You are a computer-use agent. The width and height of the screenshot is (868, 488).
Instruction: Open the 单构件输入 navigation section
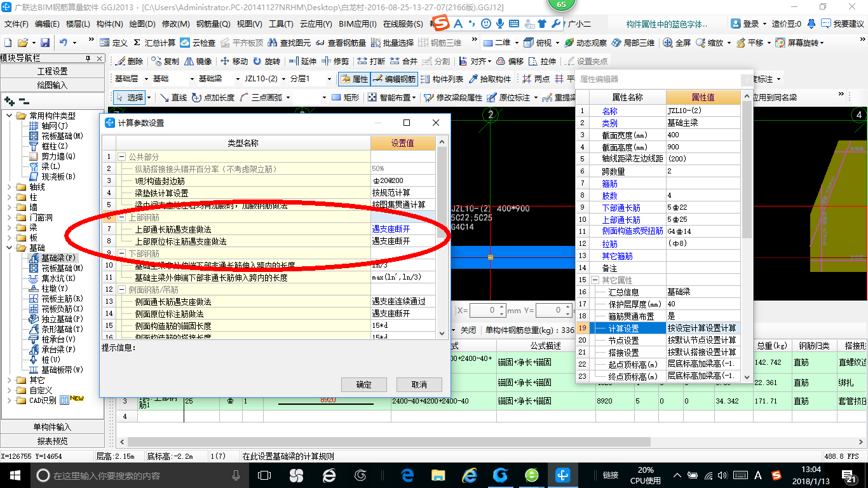pyautogui.click(x=52, y=427)
